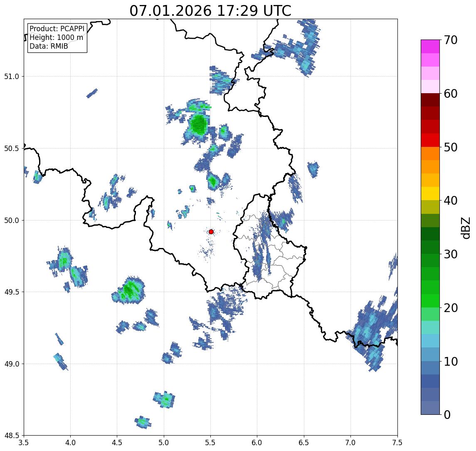The width and height of the screenshot is (476, 451).
Task: Click the longitude tick label "4.5"
Action: pyautogui.click(x=117, y=442)
